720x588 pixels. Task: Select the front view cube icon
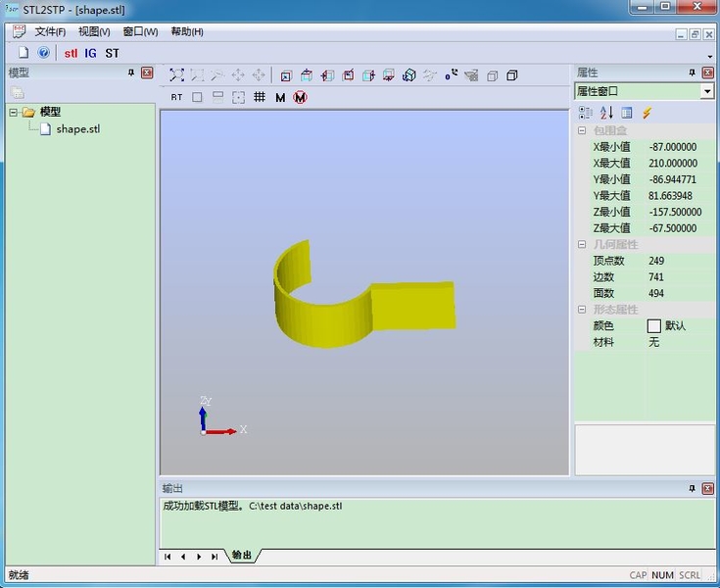point(286,75)
